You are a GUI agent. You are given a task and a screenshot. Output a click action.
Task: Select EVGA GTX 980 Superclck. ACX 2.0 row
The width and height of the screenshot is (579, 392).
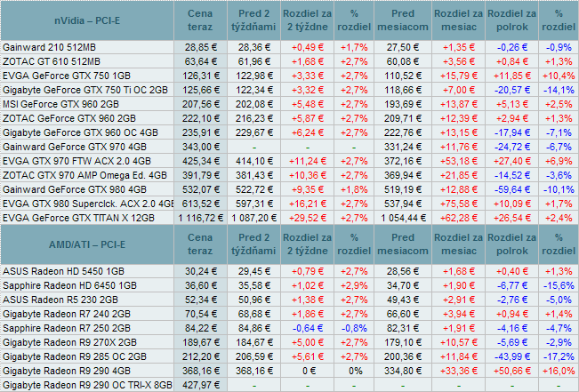[x=88, y=204]
